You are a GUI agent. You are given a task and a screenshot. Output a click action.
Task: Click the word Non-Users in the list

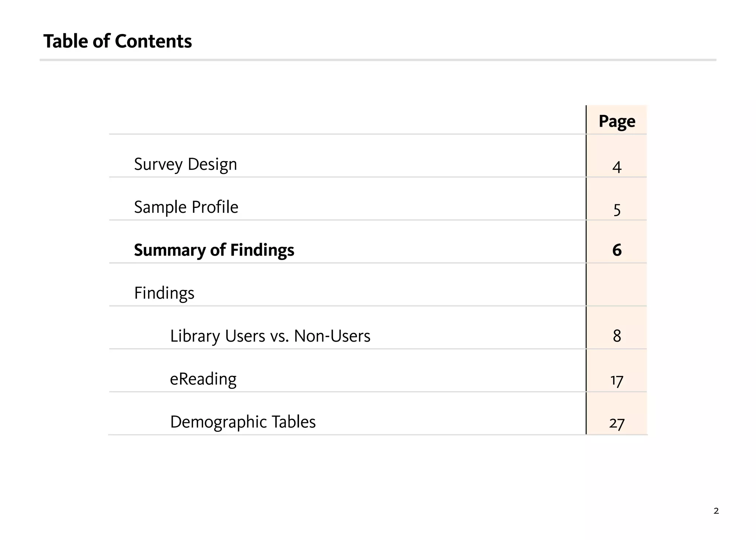[x=332, y=336]
